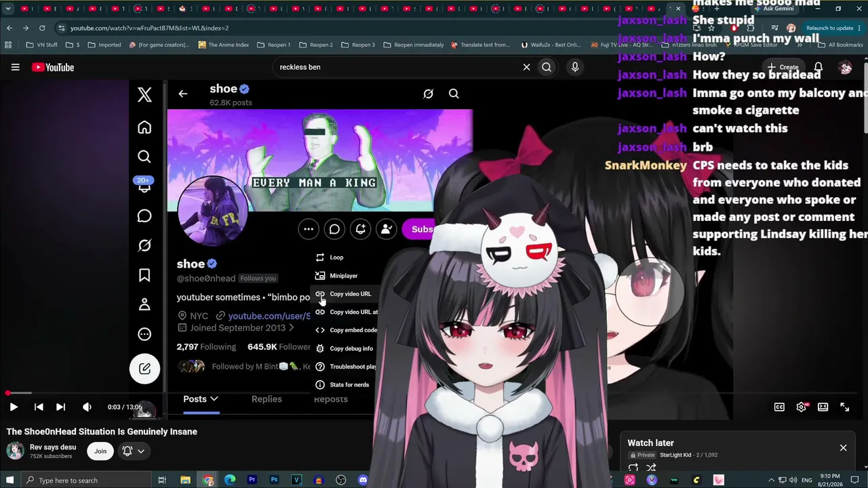Clear the search box with the X
This screenshot has height=488, width=868.
(526, 67)
